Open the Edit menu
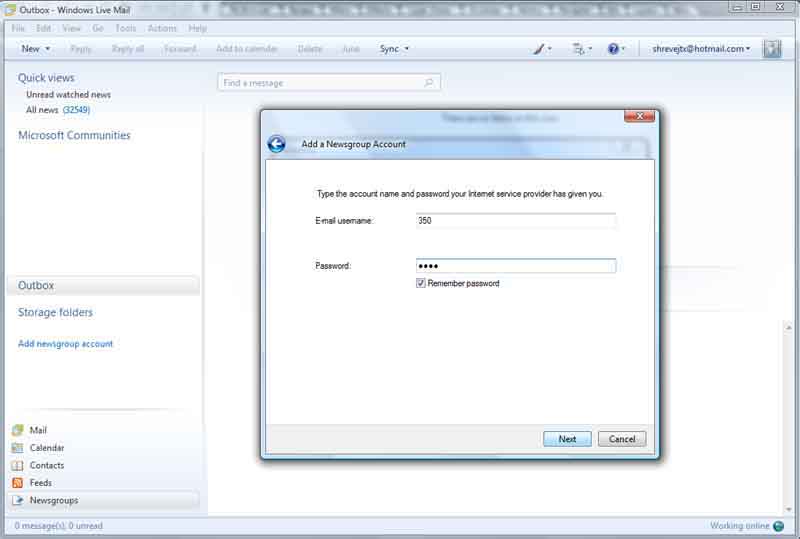800x539 pixels. click(43, 28)
